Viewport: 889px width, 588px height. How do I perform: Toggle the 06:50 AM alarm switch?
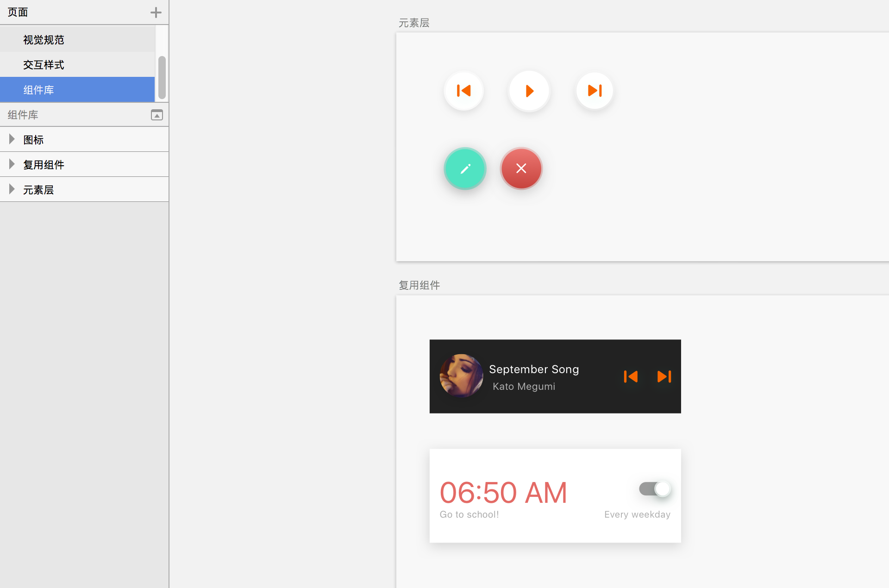[655, 489]
